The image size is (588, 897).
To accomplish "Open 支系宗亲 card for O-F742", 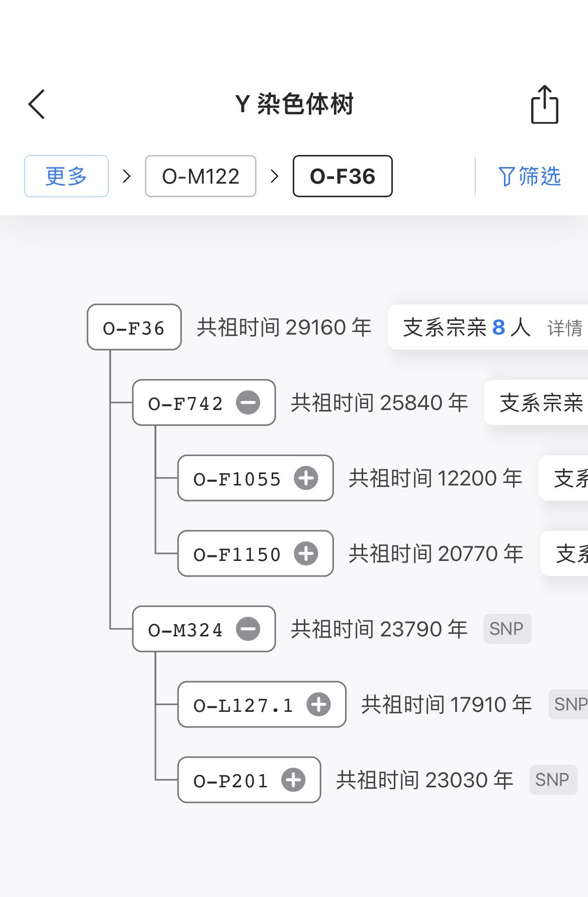I will pyautogui.click(x=541, y=403).
